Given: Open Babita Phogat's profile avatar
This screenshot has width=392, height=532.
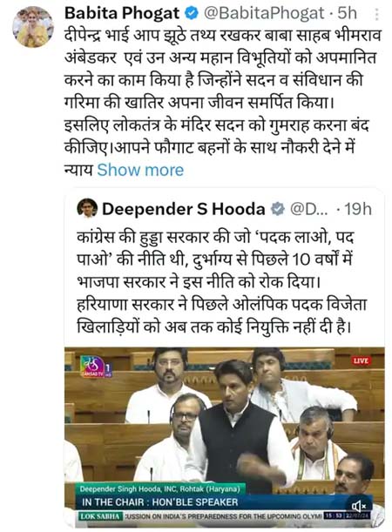Looking at the screenshot, I should [x=33, y=27].
